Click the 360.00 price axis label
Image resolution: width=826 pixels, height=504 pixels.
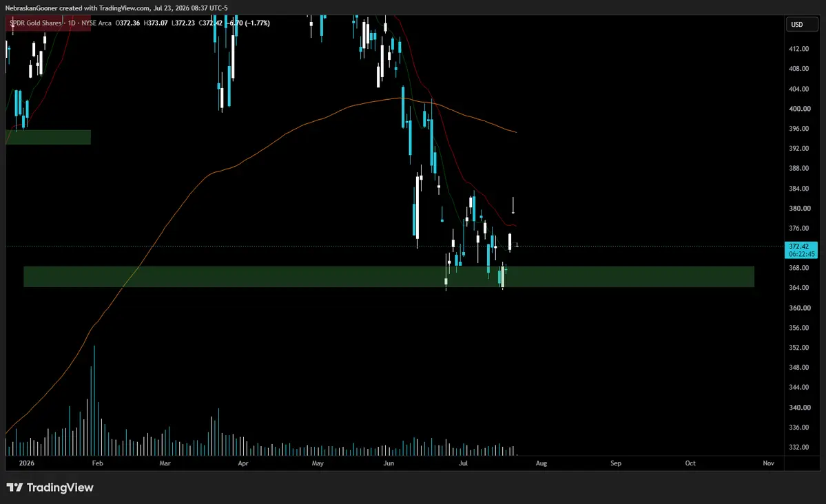click(798, 308)
